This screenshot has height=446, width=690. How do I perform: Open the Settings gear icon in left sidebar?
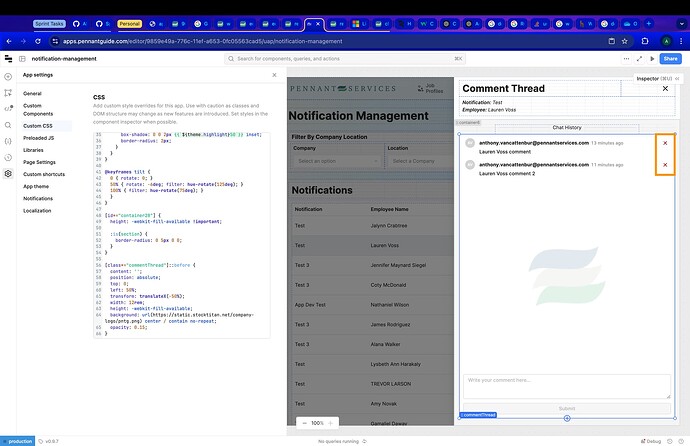pyautogui.click(x=8, y=174)
